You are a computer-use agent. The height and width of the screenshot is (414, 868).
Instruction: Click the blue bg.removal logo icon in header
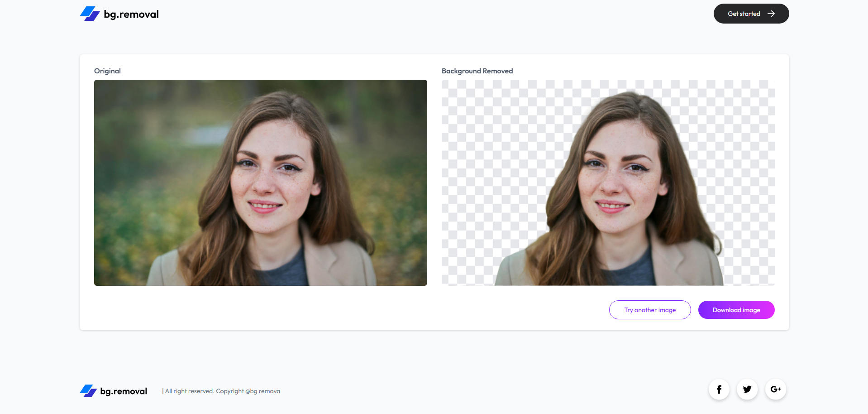coord(90,14)
